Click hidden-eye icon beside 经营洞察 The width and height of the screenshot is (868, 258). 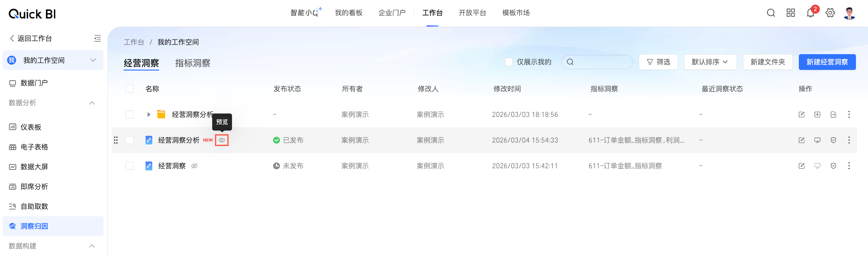(x=194, y=166)
